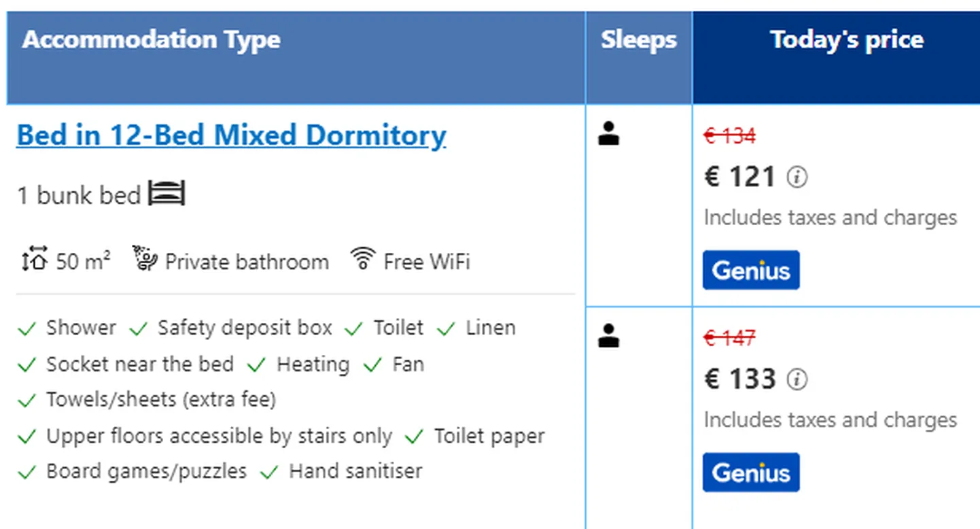Screen dimensions: 980x529
Task: Click the checkmark beside Hand sanitiser
Action: tap(270, 473)
